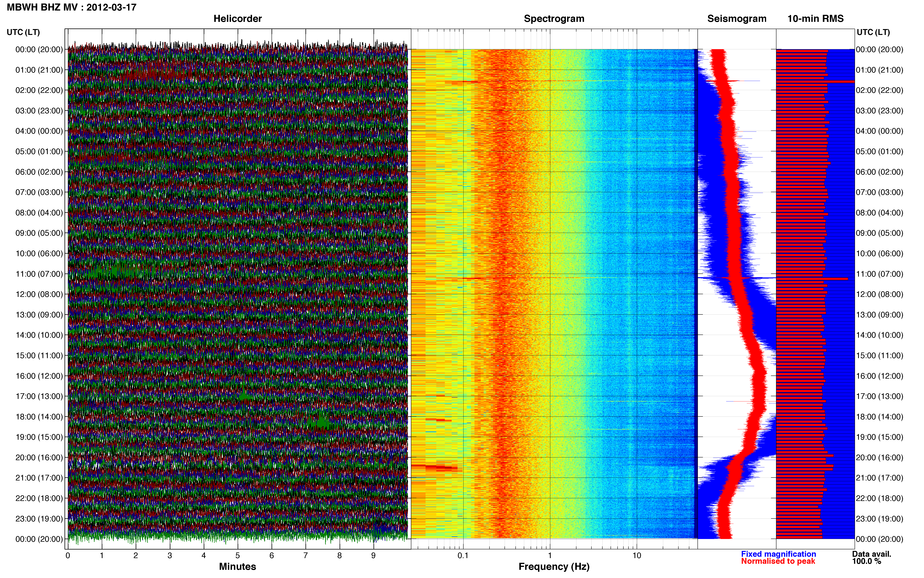This screenshot has height=578, width=924.
Task: Click the left '03:00 (23:00)' time label
Action: 39,110
